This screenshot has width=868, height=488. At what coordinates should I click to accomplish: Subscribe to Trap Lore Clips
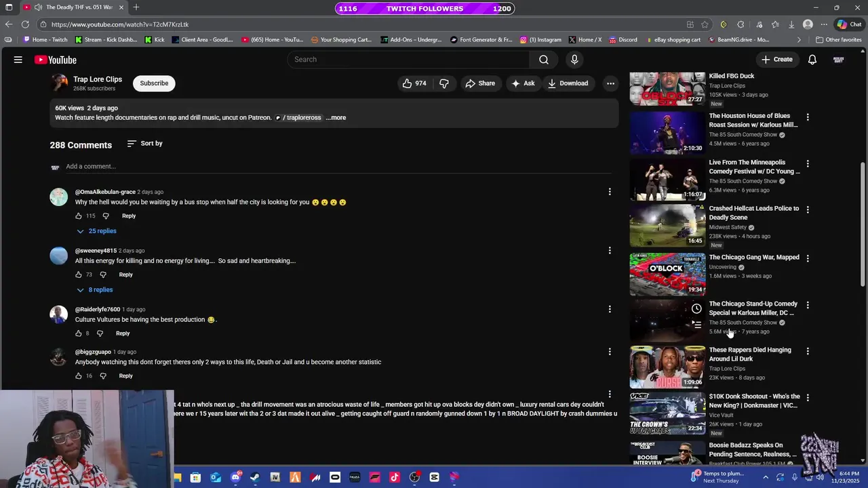click(154, 83)
